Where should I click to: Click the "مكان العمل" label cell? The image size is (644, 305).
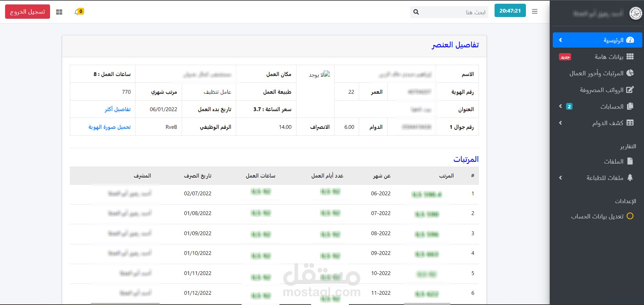266,74
